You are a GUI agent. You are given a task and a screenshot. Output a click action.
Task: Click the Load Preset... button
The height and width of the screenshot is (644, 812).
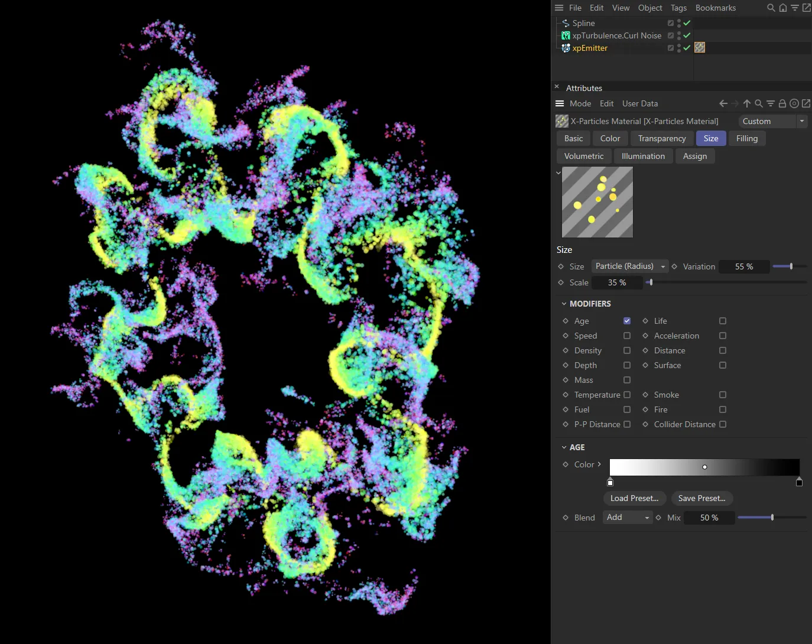[x=634, y=498]
